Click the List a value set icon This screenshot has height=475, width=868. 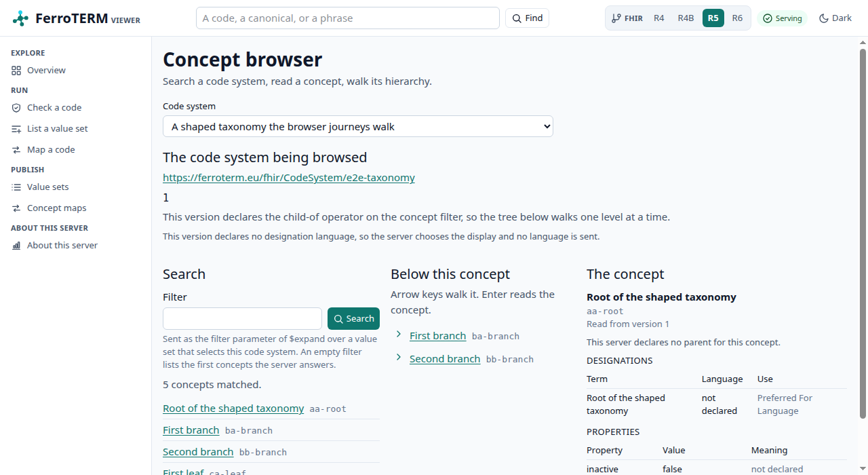[16, 129]
